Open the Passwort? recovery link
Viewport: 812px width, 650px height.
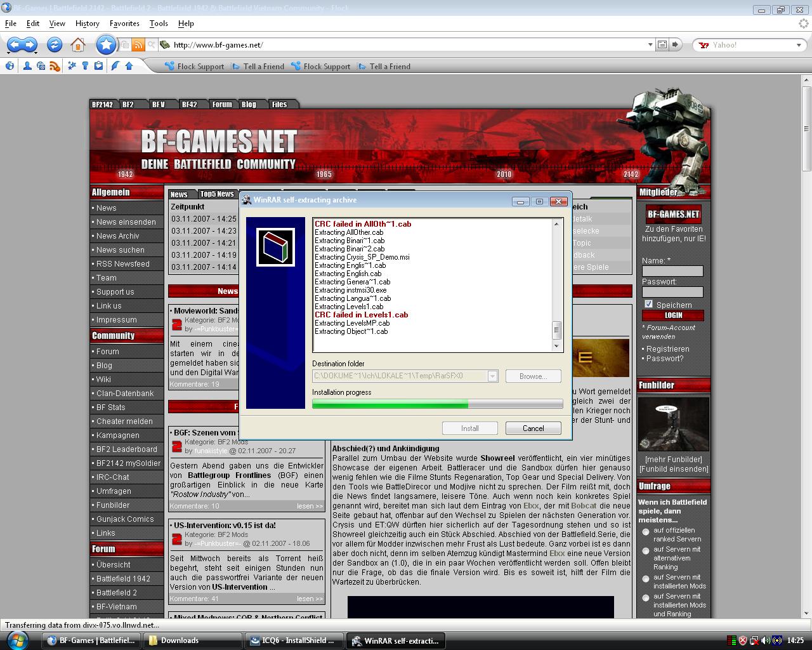pos(665,359)
